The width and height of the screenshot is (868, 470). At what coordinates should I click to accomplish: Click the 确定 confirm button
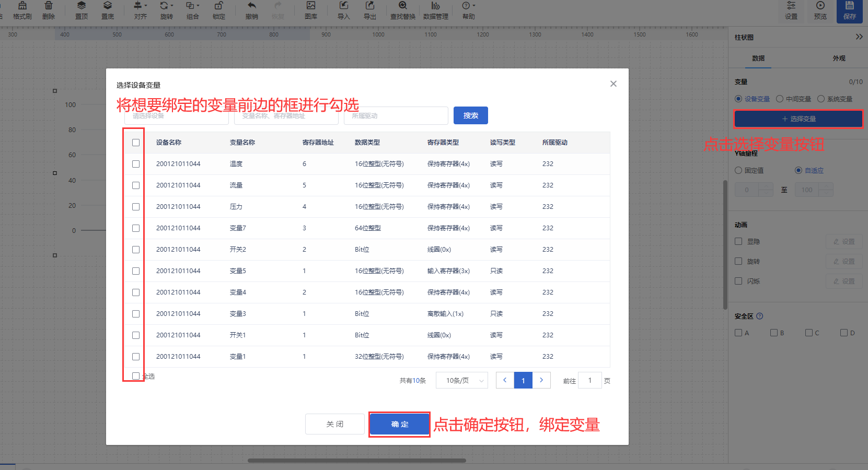pos(399,424)
